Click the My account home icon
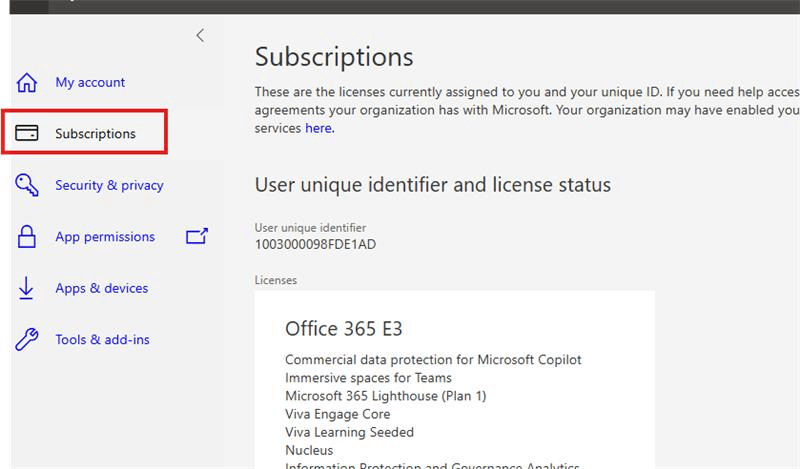Screen dimensions: 800x469 [27, 82]
